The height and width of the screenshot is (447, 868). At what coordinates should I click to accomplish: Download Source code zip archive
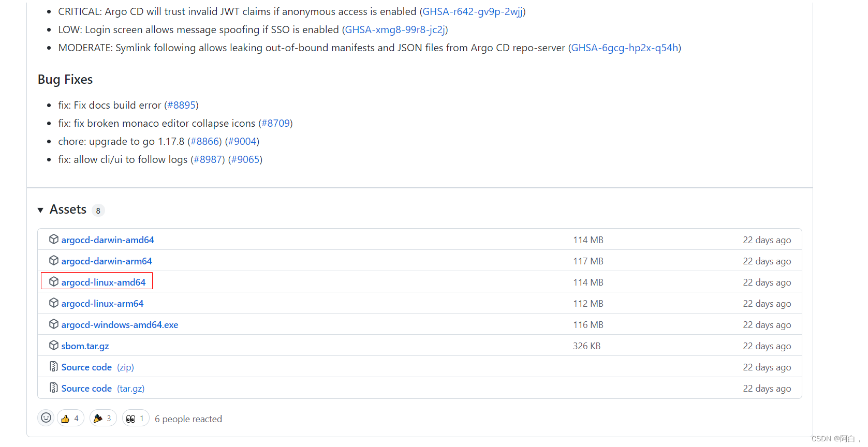97,367
